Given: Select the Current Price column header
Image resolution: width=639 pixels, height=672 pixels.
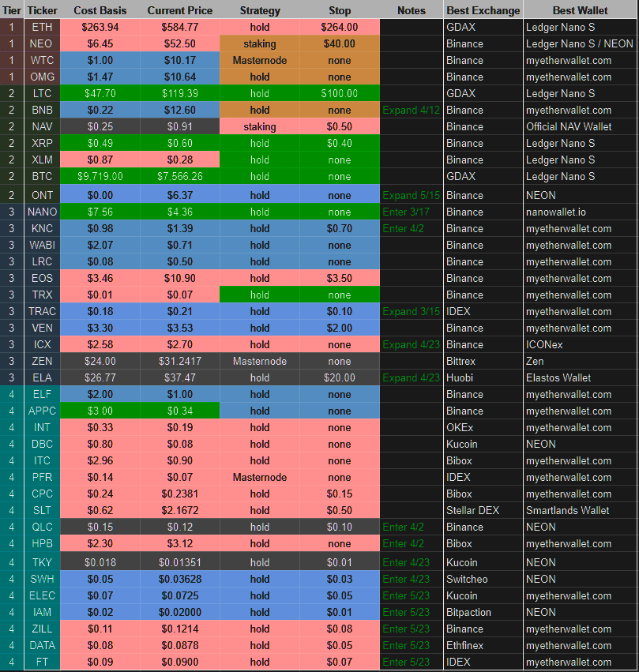Looking at the screenshot, I should (179, 10).
